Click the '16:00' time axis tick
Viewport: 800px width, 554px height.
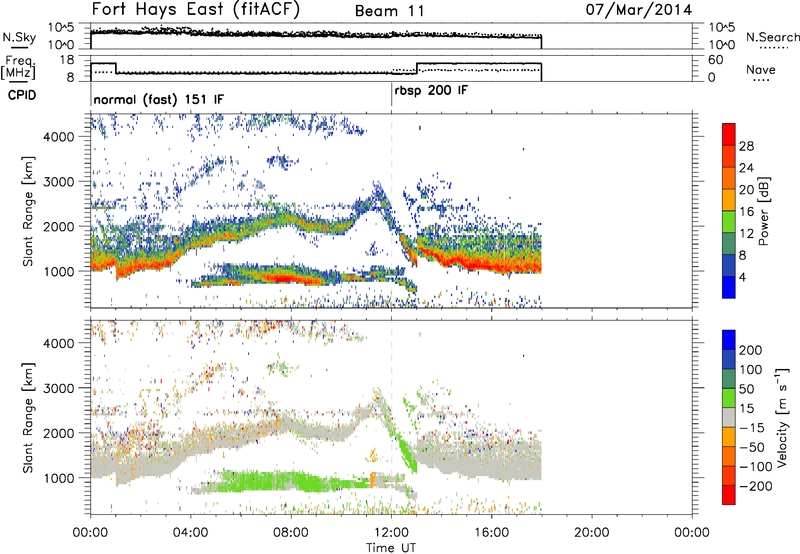491,533
